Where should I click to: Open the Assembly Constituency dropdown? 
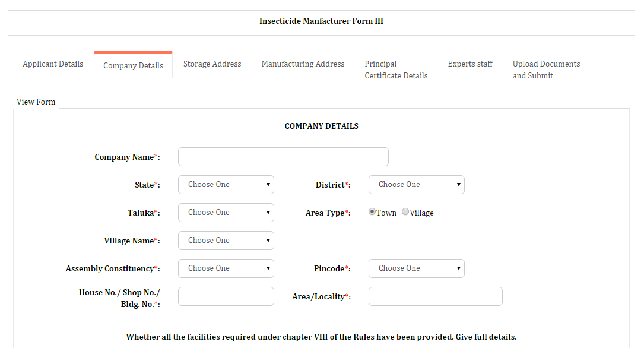(226, 268)
